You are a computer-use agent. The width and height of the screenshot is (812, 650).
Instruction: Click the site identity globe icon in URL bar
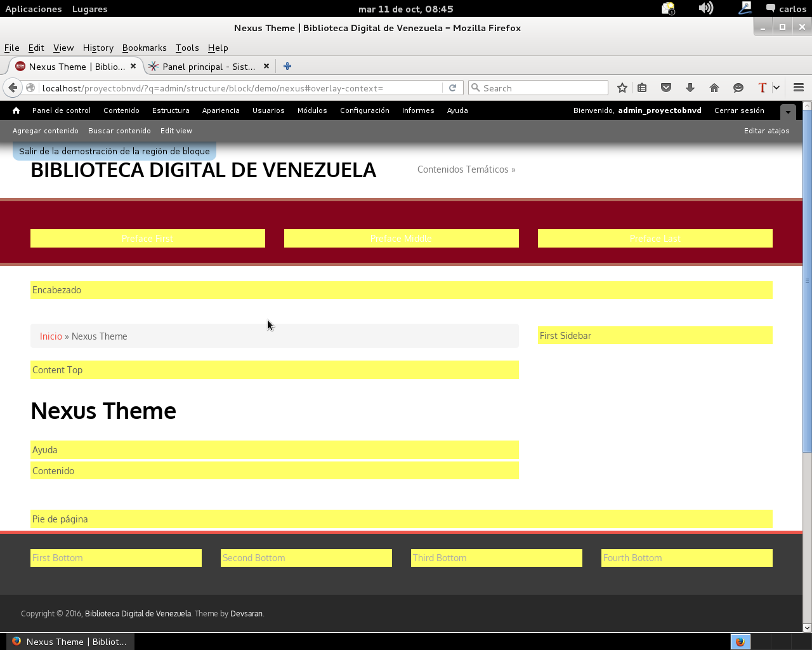pyautogui.click(x=30, y=88)
